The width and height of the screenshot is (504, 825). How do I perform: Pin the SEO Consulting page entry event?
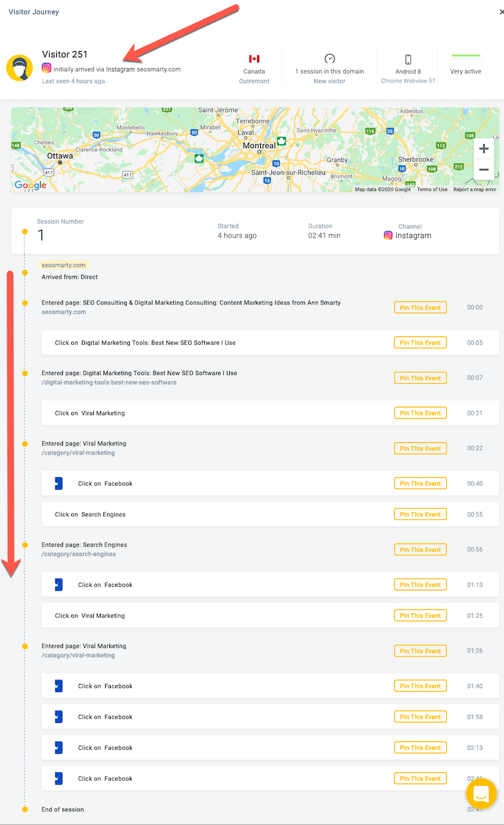tap(420, 308)
